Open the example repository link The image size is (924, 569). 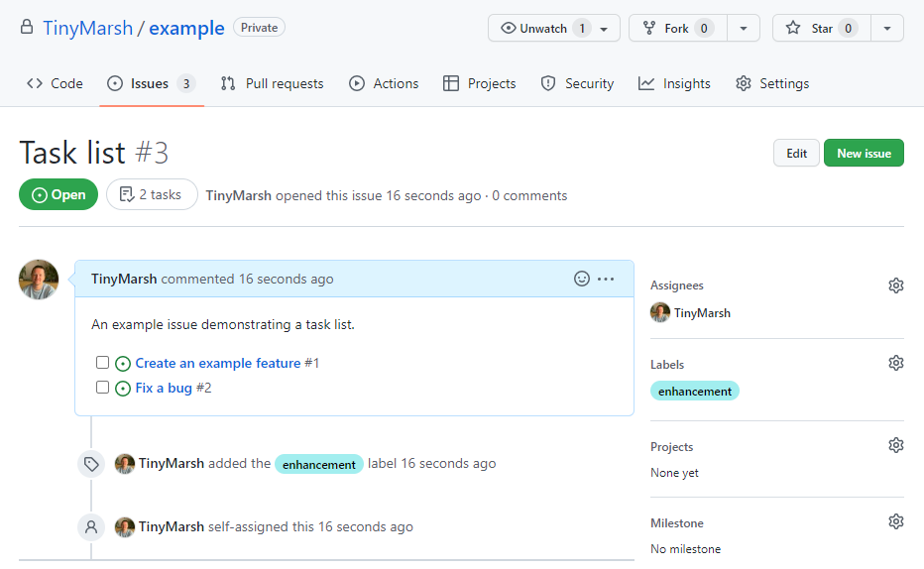tap(186, 29)
